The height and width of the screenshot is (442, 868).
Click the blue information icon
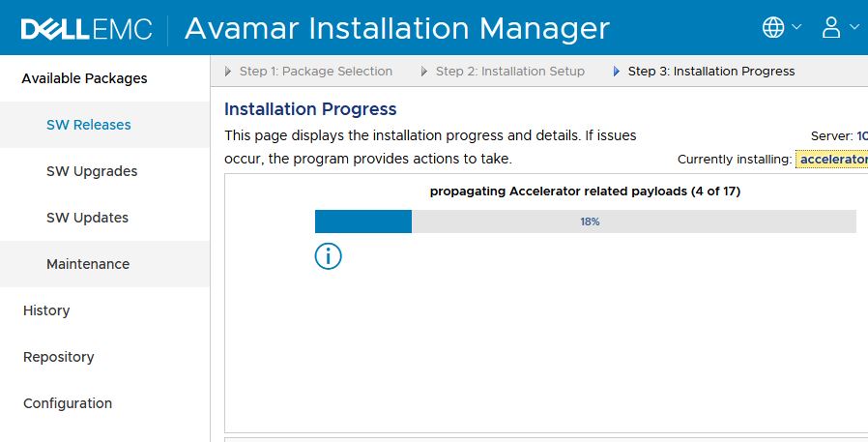329,256
